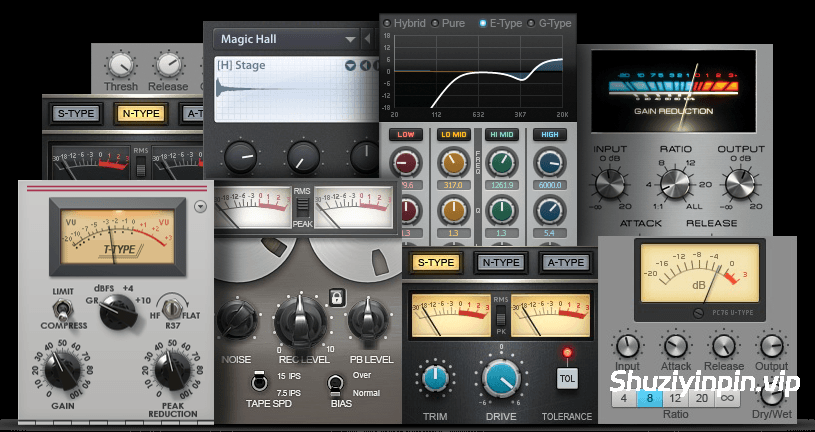Flip the TAPE SPD switch
The height and width of the screenshot is (432, 815).
258,382
